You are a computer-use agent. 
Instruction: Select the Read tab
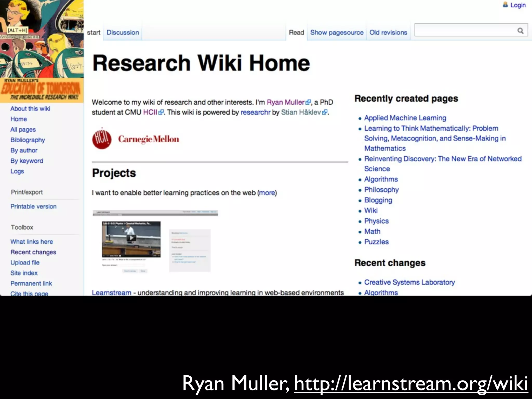click(x=296, y=32)
